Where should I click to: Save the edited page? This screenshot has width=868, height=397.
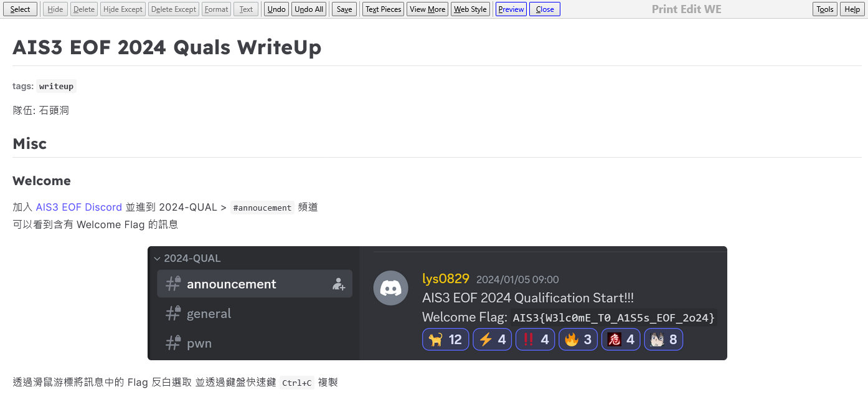click(344, 9)
